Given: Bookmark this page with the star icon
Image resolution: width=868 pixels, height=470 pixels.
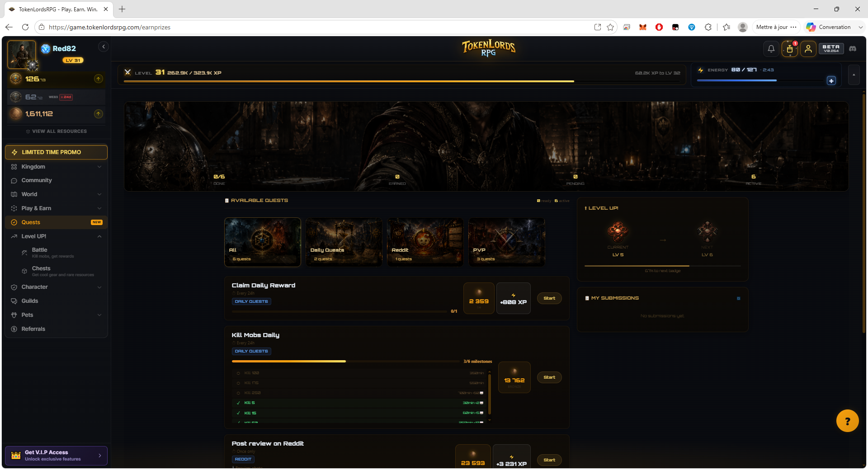Looking at the screenshot, I should coord(610,27).
